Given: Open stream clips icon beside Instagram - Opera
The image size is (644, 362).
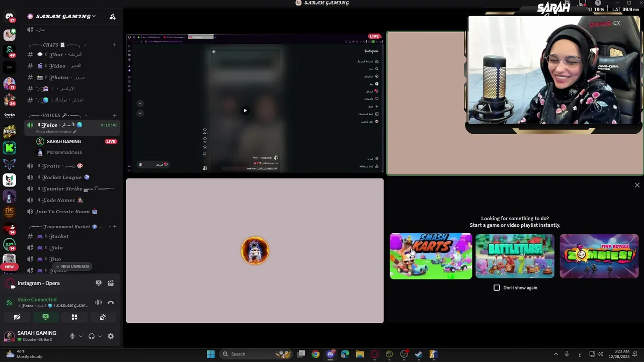Looking at the screenshot, I should [x=111, y=283].
